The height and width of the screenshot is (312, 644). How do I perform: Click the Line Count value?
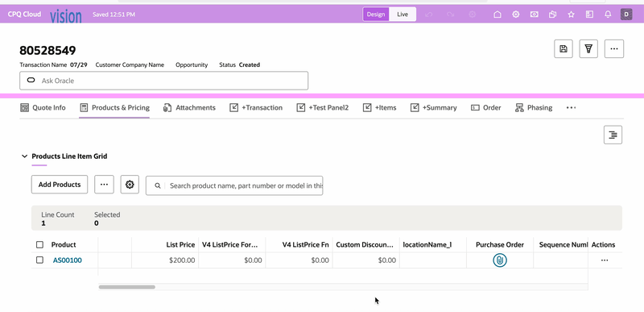43,223
